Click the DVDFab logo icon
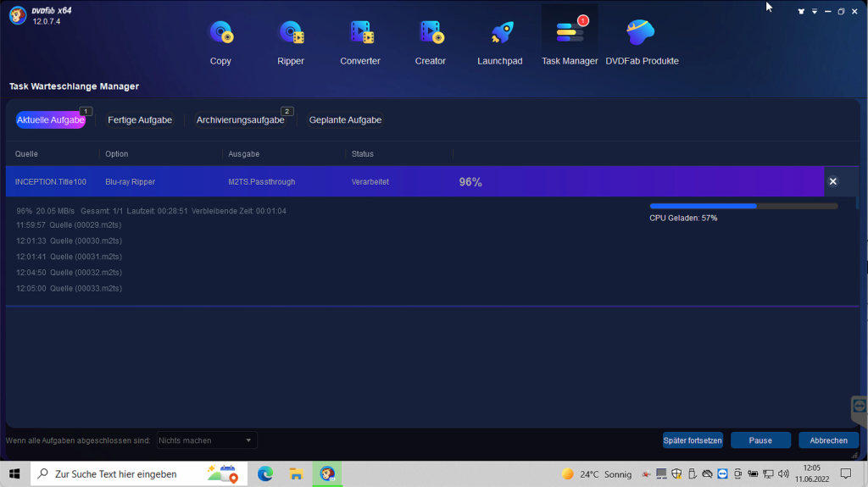This screenshot has width=868, height=487. tap(18, 15)
